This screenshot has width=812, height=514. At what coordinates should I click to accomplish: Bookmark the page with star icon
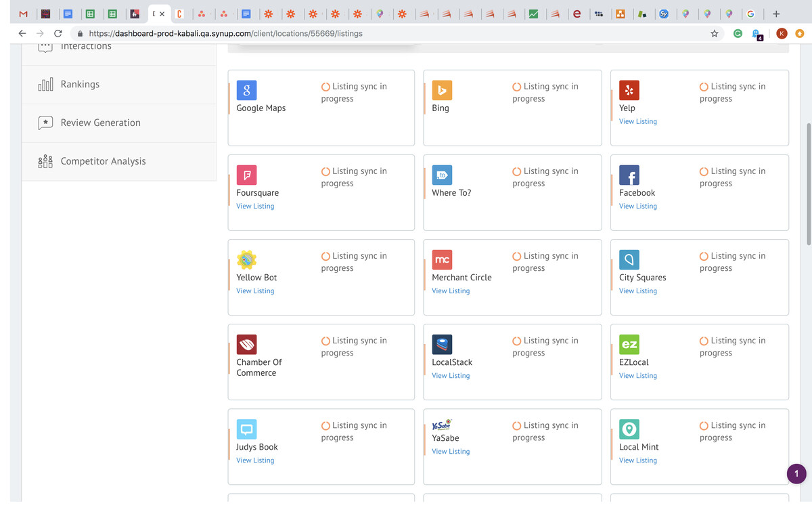tap(714, 33)
